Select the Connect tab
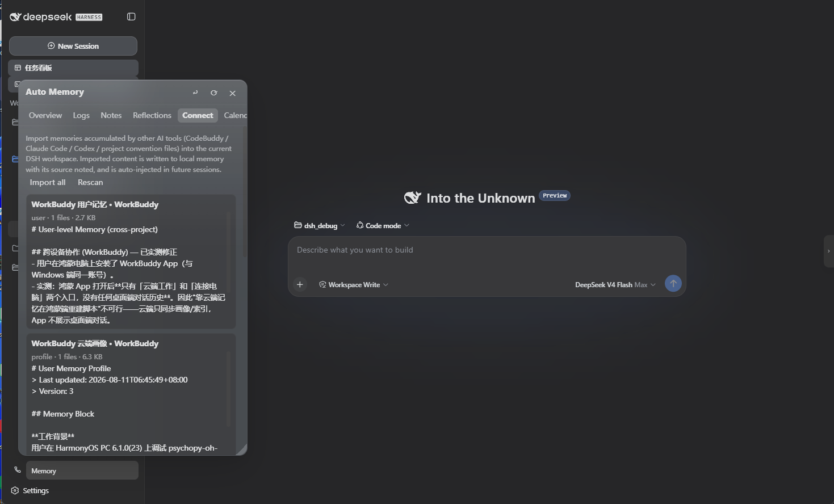The height and width of the screenshot is (504, 834). pos(198,115)
